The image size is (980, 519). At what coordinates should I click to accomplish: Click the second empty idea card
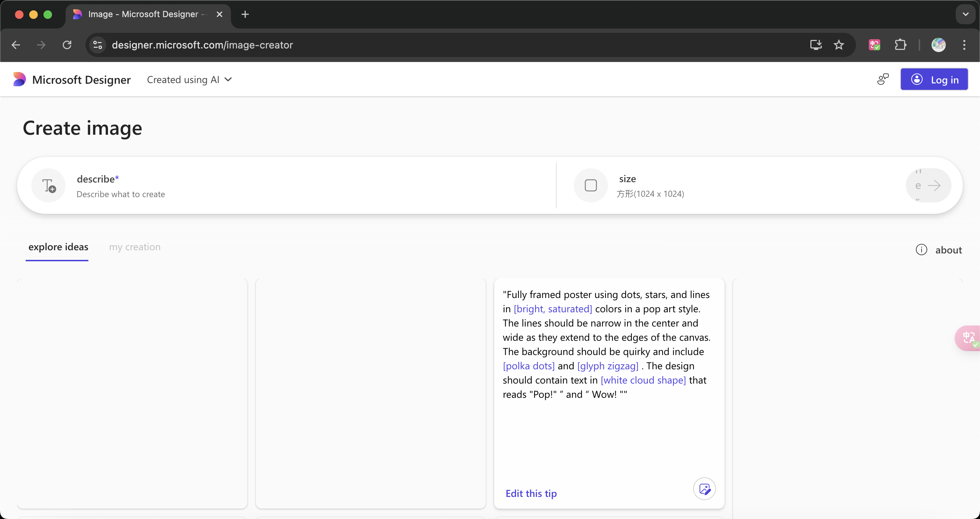(371, 393)
